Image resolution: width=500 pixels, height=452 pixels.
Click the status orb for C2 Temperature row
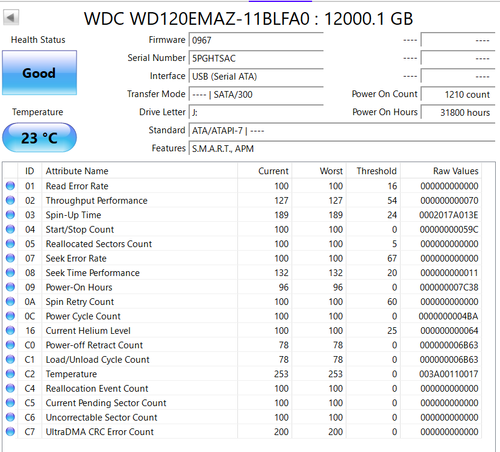(x=10, y=374)
